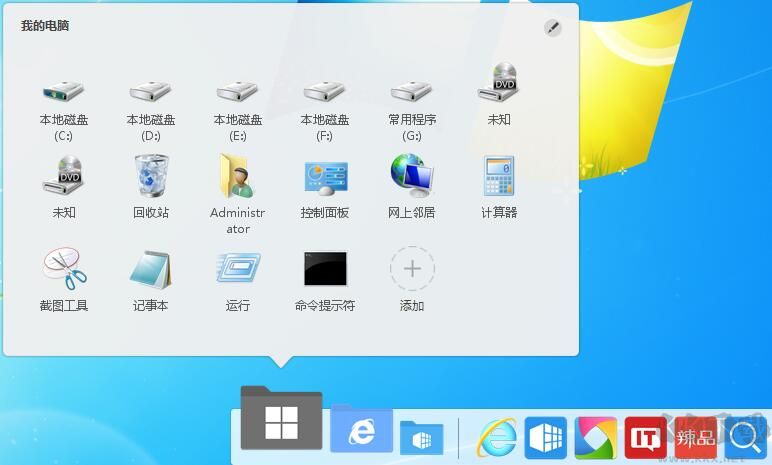This screenshot has height=465, width=772.
Task: Click the 本地磁盘 (C:) label text
Action: pyautogui.click(x=64, y=128)
